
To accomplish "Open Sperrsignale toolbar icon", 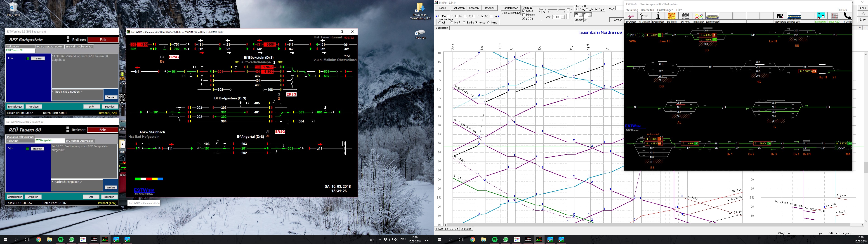I will coord(780,16).
